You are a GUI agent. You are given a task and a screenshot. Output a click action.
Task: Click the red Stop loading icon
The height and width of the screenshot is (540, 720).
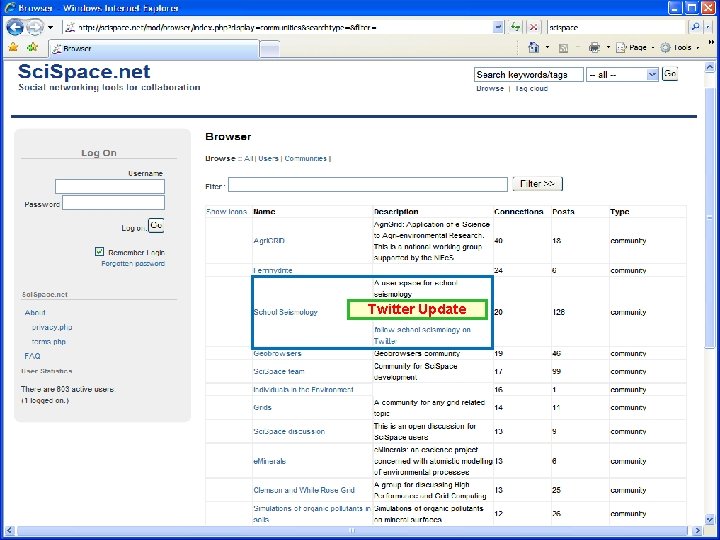tap(533, 28)
